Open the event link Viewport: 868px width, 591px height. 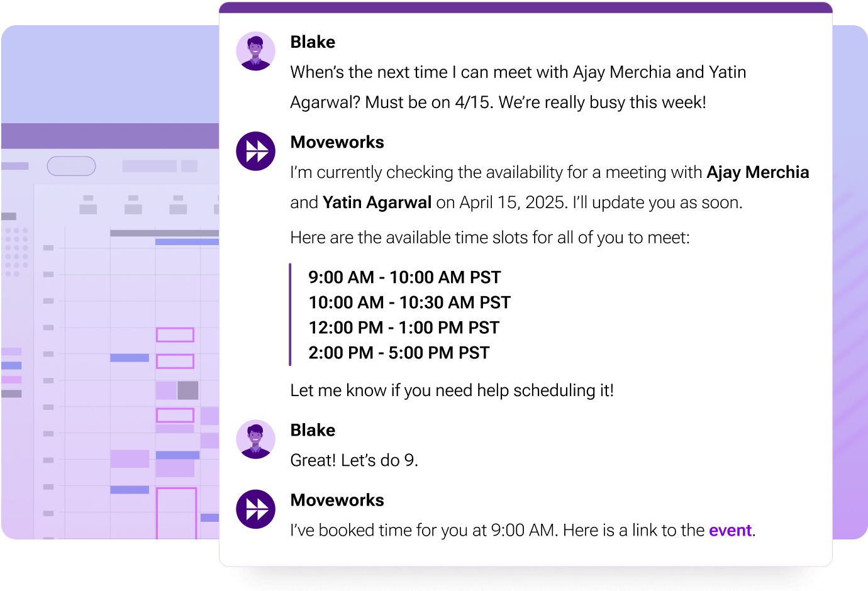click(x=730, y=531)
